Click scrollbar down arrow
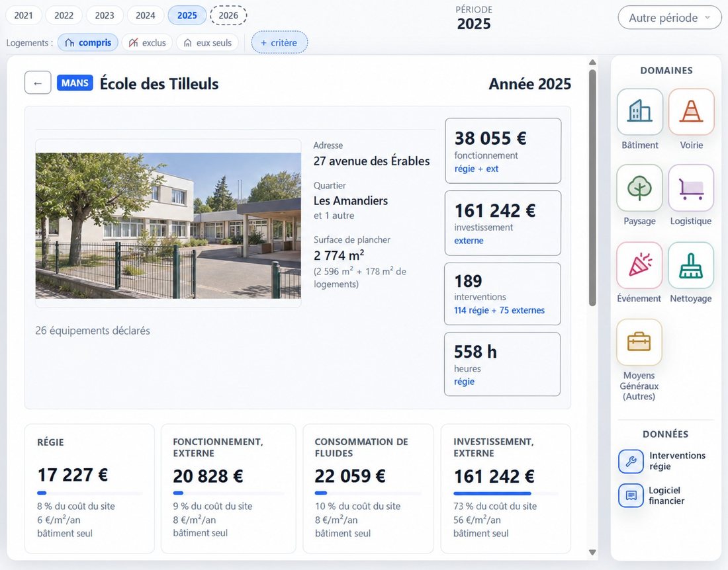Viewport: 728px width, 570px height. pos(592,552)
